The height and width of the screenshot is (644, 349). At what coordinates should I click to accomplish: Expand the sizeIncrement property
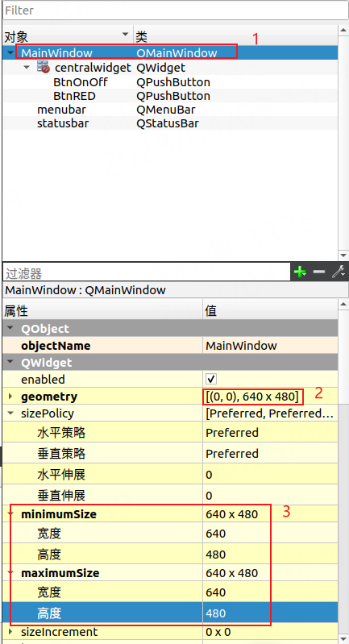(10, 632)
